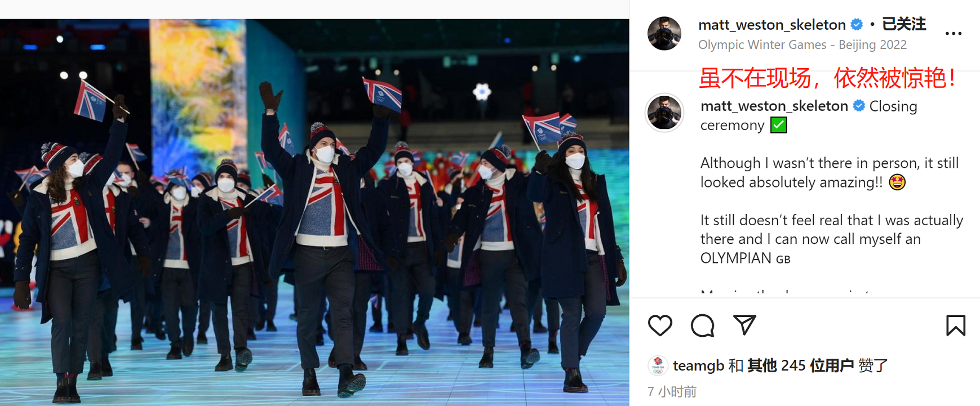Save post with the bookmark icon

[956, 325]
